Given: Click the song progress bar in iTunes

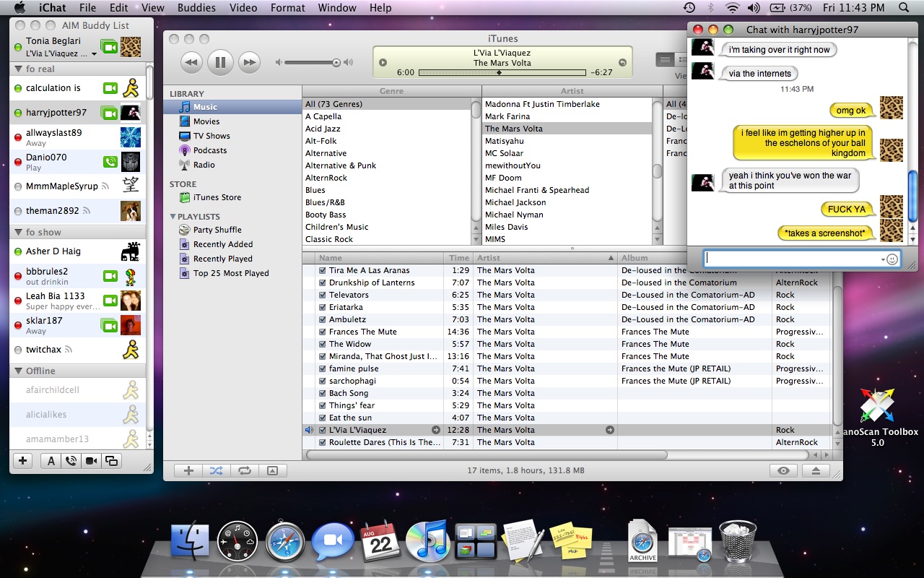Looking at the screenshot, I should tap(502, 73).
